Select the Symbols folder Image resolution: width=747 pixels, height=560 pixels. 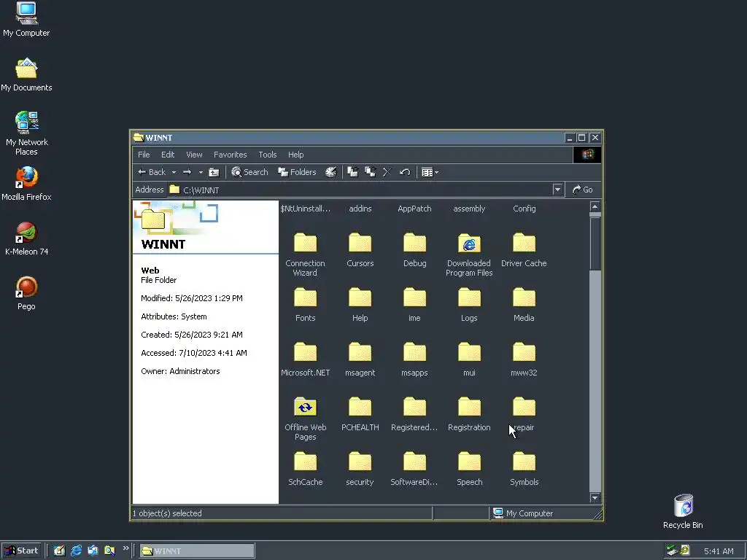524,469
